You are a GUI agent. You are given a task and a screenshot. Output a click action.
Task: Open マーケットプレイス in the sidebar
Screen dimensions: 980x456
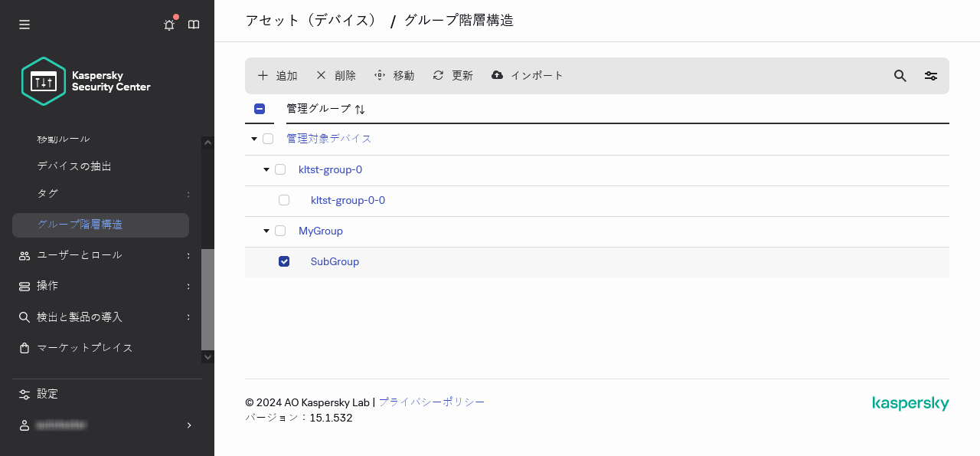pyautogui.click(x=84, y=347)
